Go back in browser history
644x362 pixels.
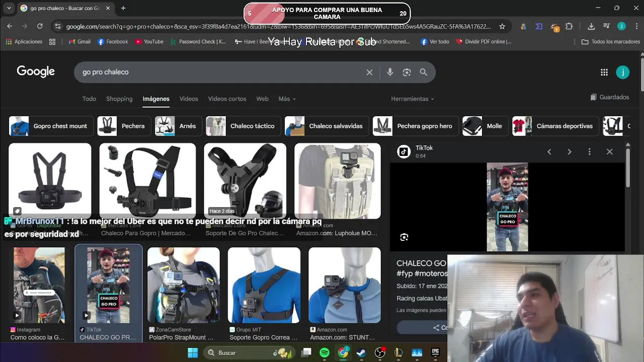(10, 26)
